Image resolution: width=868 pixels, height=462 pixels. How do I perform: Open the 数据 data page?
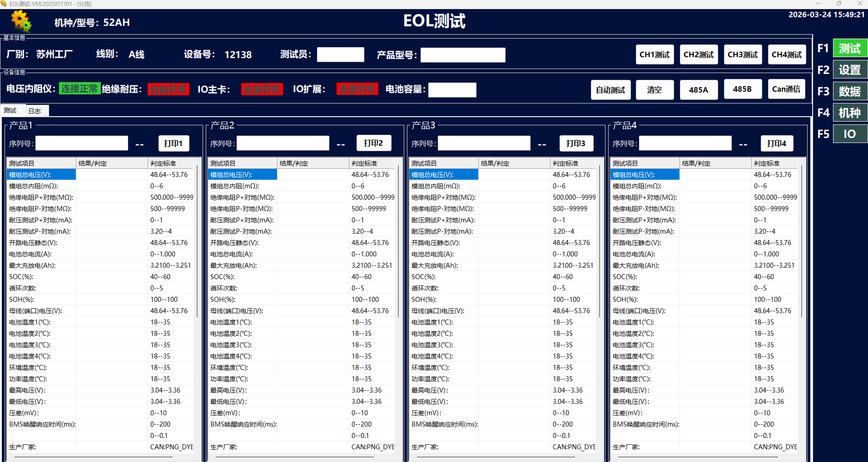pyautogui.click(x=849, y=91)
